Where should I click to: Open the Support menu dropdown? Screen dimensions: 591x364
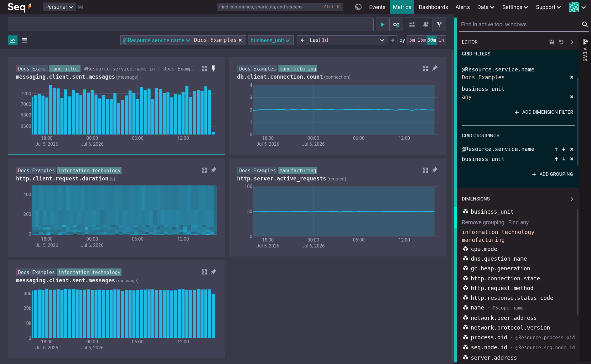pos(548,7)
